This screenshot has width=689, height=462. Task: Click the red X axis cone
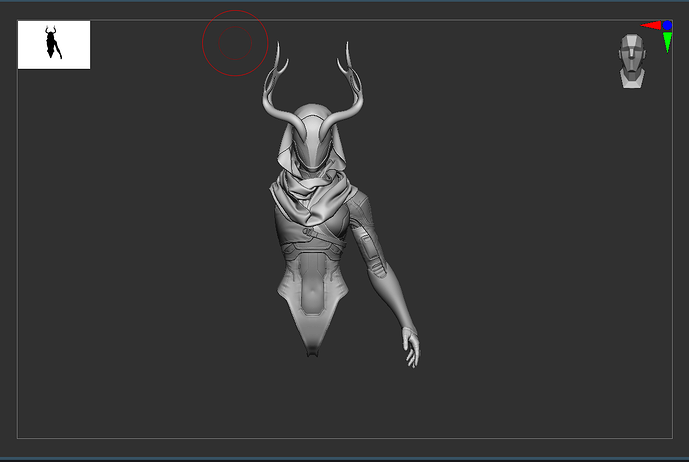click(651, 26)
